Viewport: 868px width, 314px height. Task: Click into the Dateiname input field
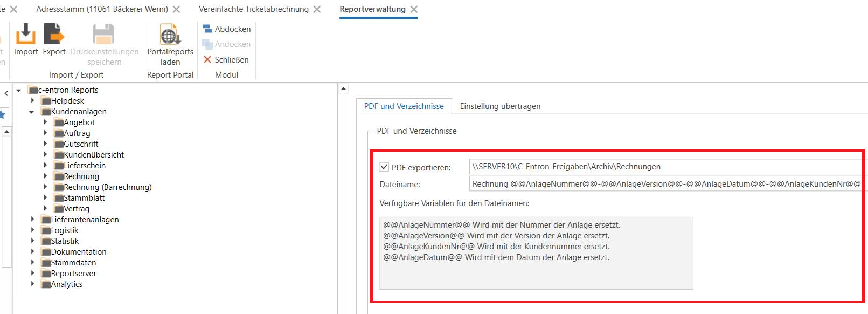(x=666, y=184)
